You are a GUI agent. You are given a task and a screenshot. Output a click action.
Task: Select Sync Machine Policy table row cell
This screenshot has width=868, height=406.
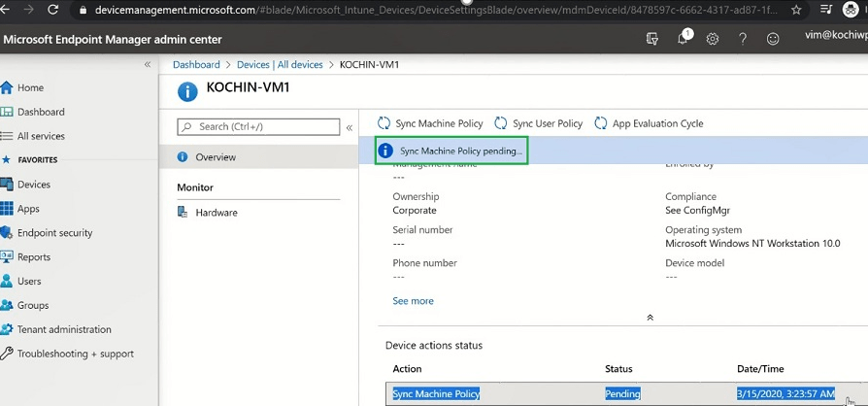point(436,393)
